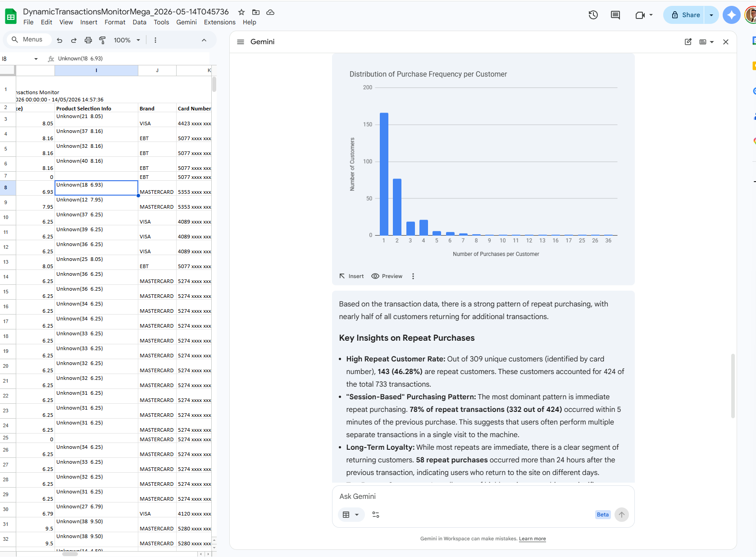This screenshot has height=557, width=756.
Task: Open the Data menu
Action: tap(139, 22)
